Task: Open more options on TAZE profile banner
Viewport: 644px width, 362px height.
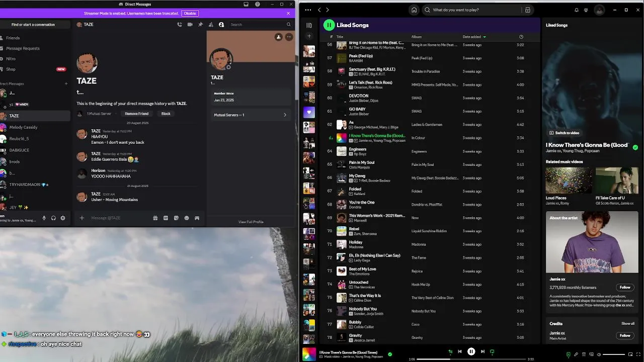Action: [x=289, y=37]
